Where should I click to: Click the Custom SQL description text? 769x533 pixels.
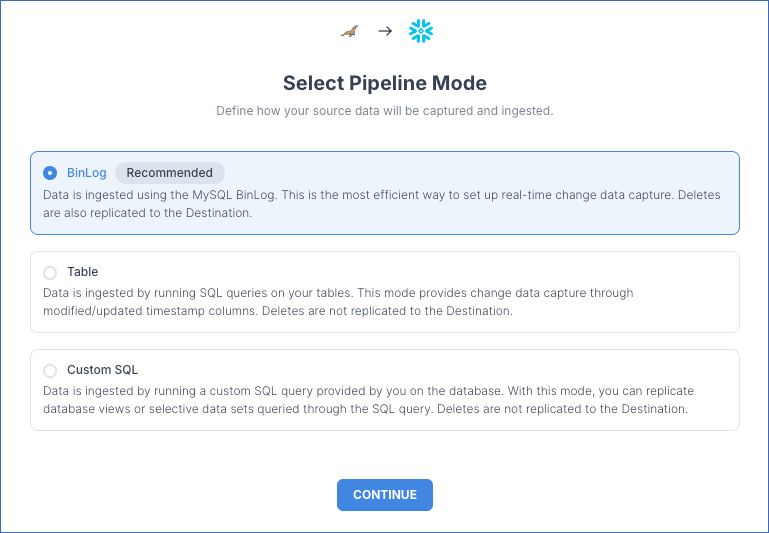(368, 400)
